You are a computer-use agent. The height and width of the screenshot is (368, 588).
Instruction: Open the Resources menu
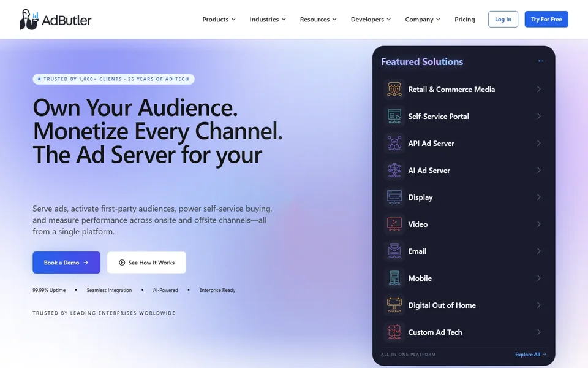[318, 19]
